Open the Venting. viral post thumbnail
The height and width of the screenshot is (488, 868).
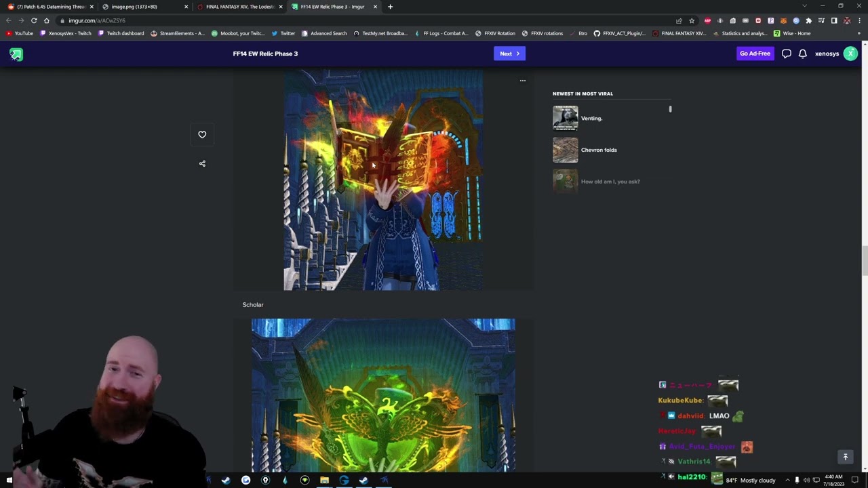[565, 118]
